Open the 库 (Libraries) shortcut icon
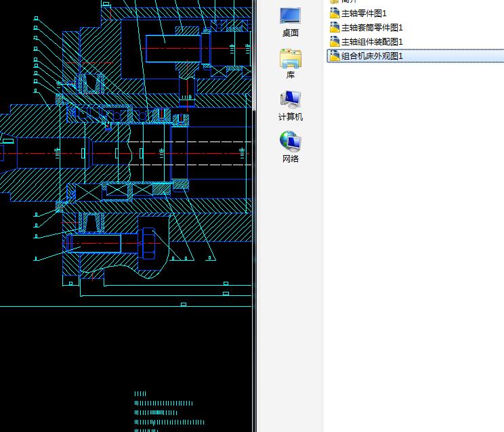The height and width of the screenshot is (432, 504). click(290, 64)
